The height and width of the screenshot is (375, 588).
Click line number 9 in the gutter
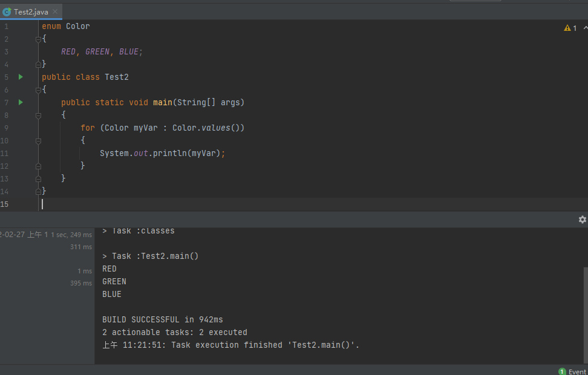[x=6, y=128]
